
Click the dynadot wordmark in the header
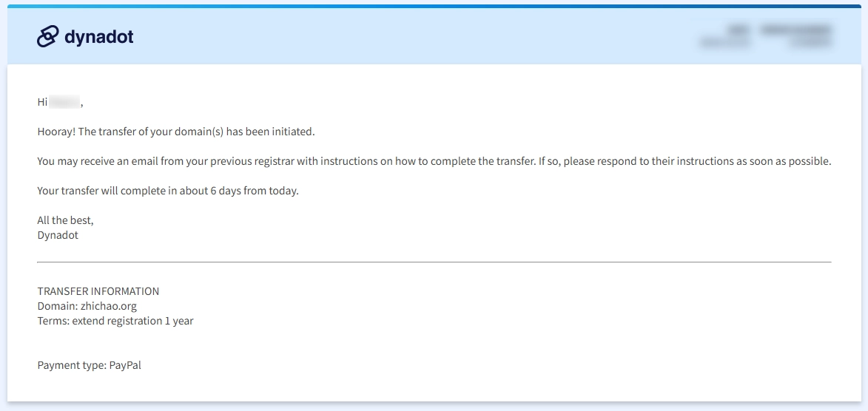click(99, 36)
